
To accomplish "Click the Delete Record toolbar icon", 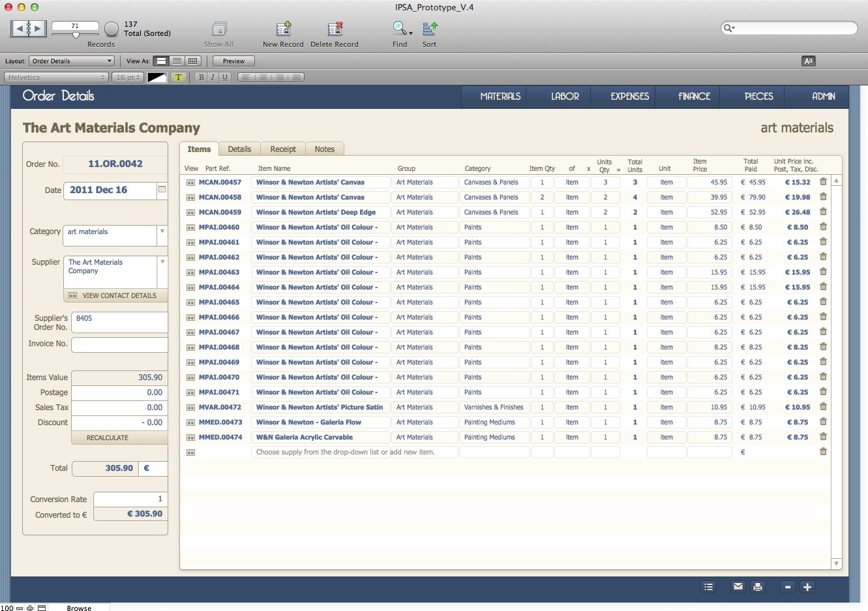I will [335, 29].
